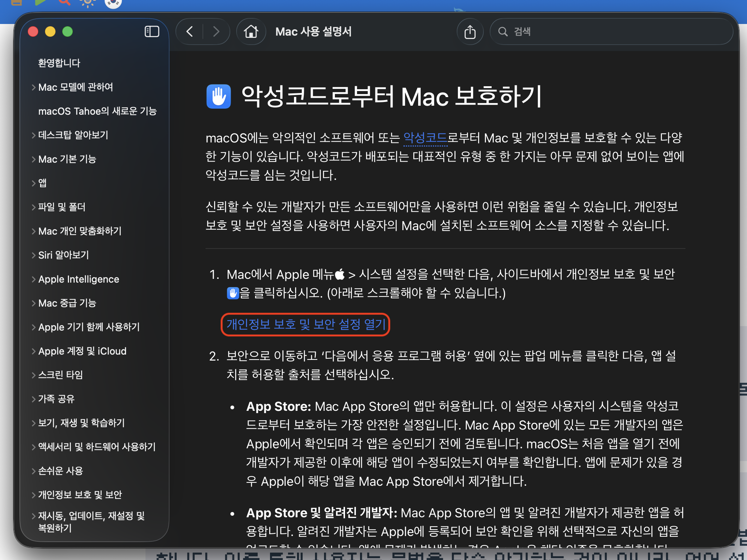Expand the Mac 기본 기능 section
The width and height of the screenshot is (747, 560).
[x=34, y=159]
